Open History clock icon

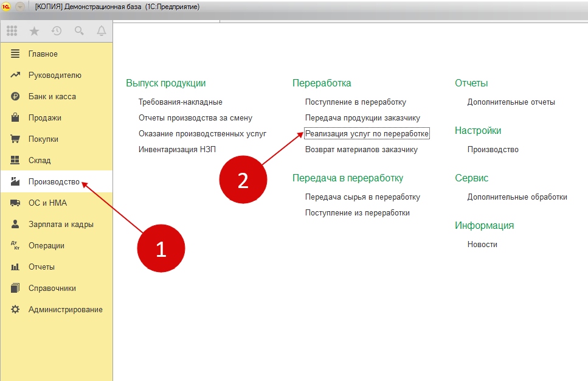pos(57,31)
